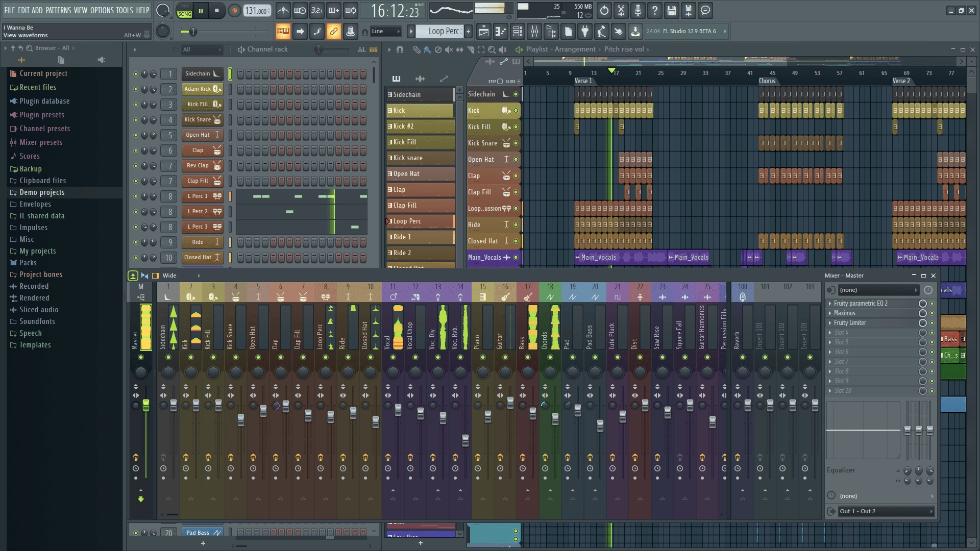Open the FILE menu
The height and width of the screenshot is (551, 980).
(x=9, y=10)
